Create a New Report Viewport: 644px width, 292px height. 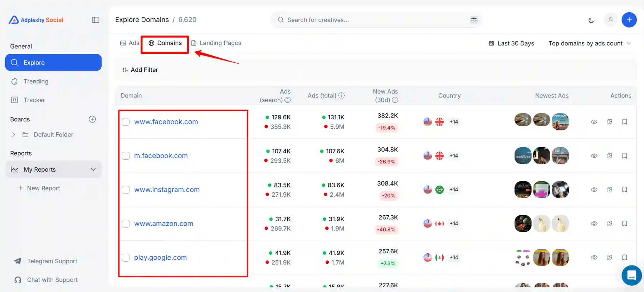(x=39, y=188)
